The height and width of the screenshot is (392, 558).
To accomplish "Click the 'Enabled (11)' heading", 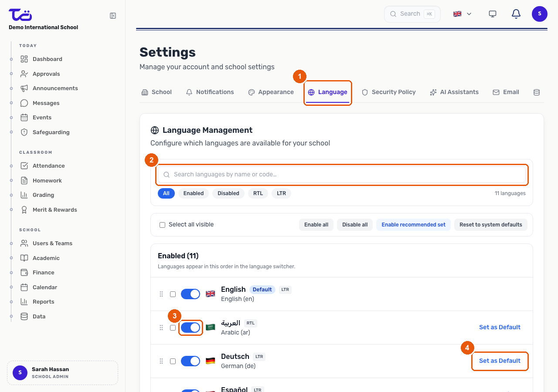I will (x=178, y=256).
